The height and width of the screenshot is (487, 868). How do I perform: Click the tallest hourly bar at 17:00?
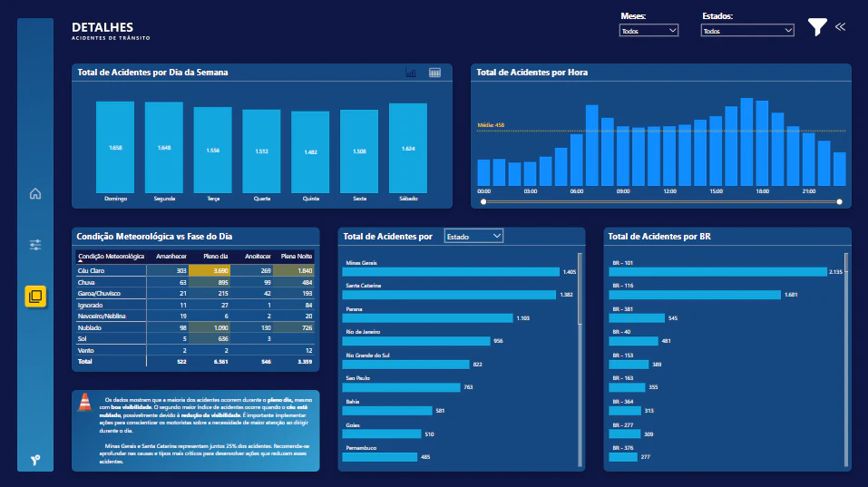click(746, 141)
